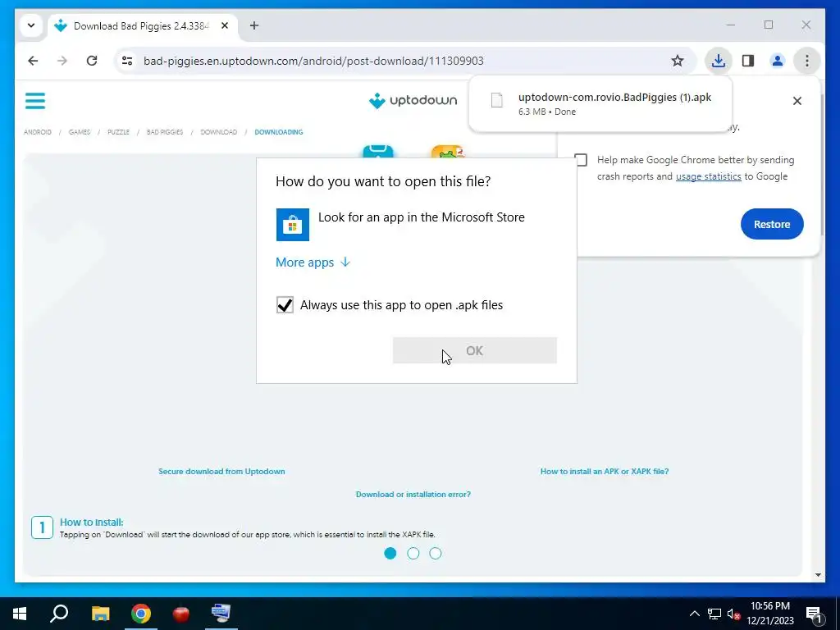Go to PUZZLE breadcrumb

click(x=118, y=132)
